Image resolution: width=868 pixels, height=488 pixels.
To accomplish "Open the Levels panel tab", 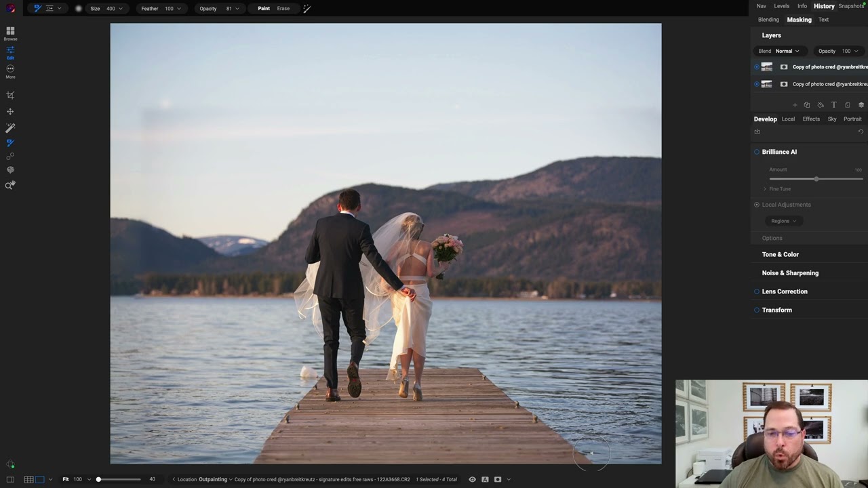I will pyautogui.click(x=782, y=6).
